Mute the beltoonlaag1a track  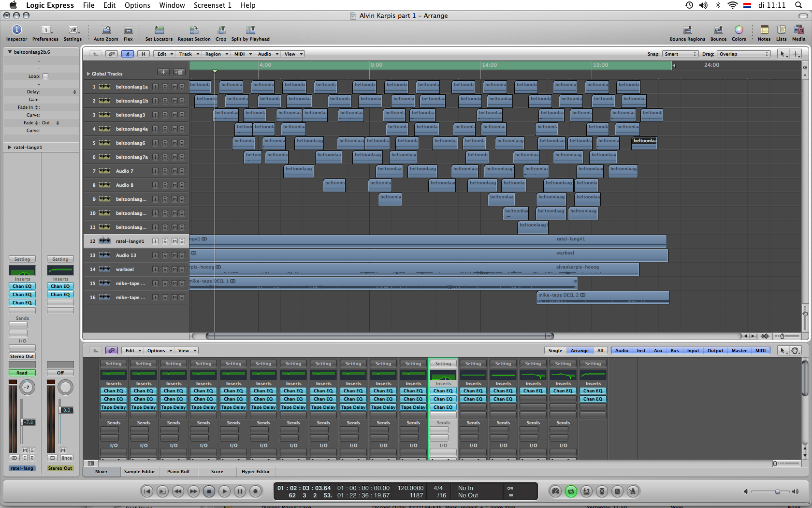pos(174,87)
